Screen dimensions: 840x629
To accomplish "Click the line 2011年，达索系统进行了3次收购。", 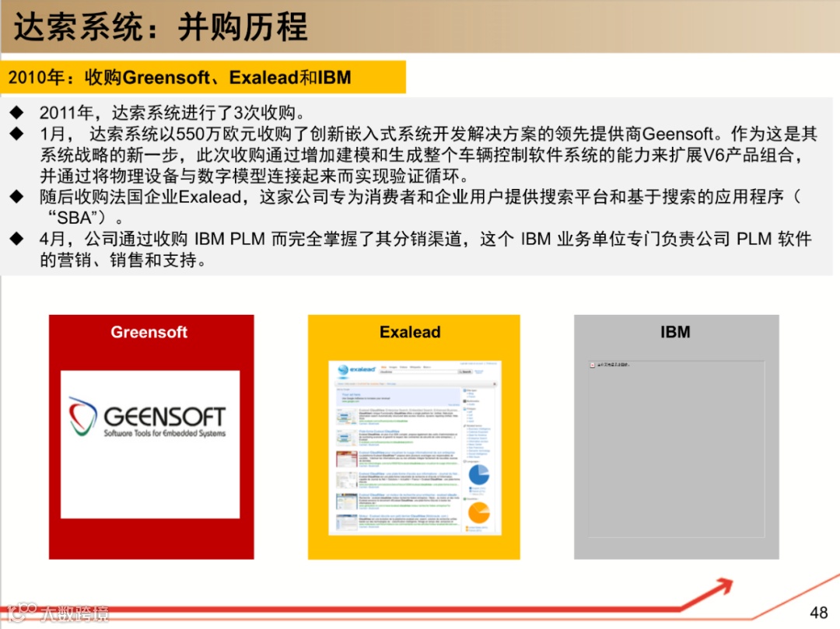I will pos(173,113).
